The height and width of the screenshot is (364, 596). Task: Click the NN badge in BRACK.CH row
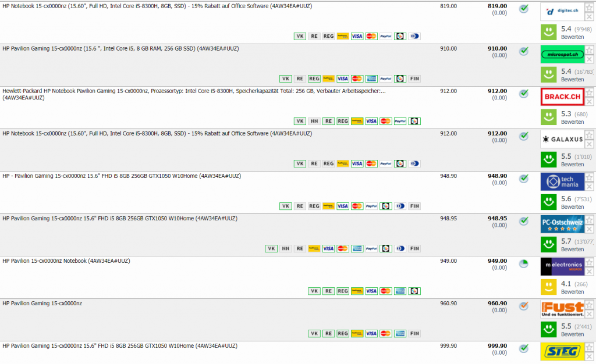(314, 121)
